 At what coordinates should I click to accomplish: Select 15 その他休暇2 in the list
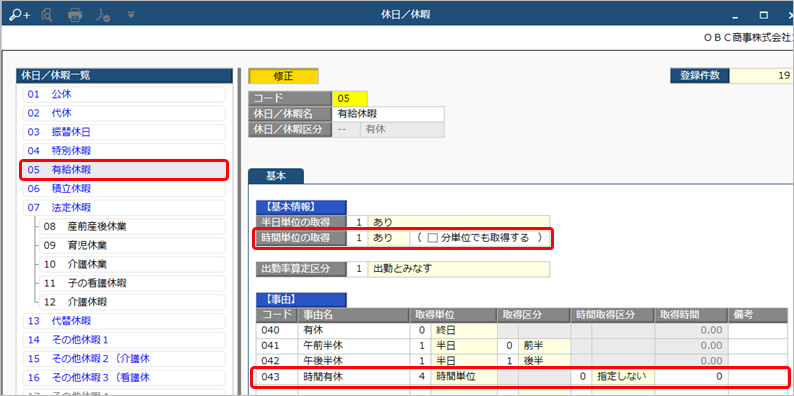pyautogui.click(x=123, y=359)
